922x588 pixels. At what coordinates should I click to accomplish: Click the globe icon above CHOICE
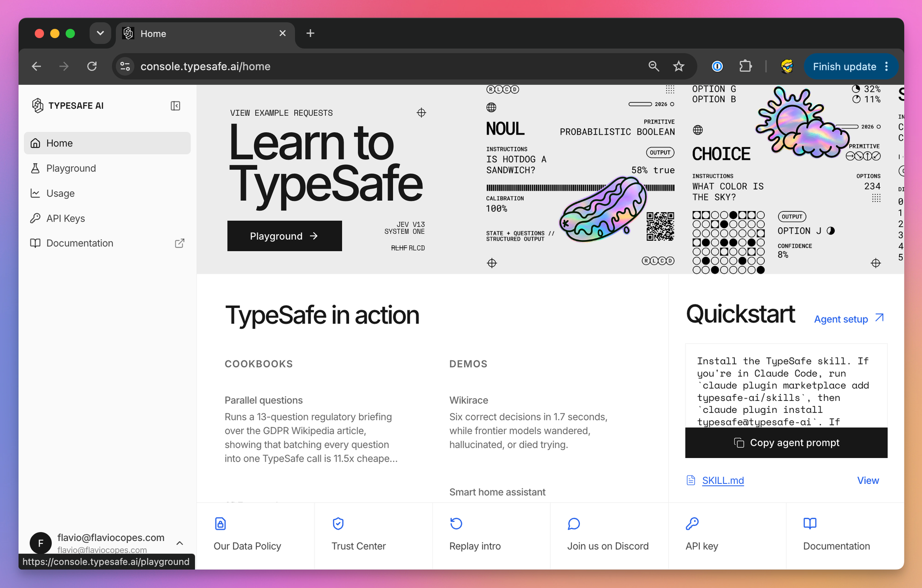click(698, 130)
